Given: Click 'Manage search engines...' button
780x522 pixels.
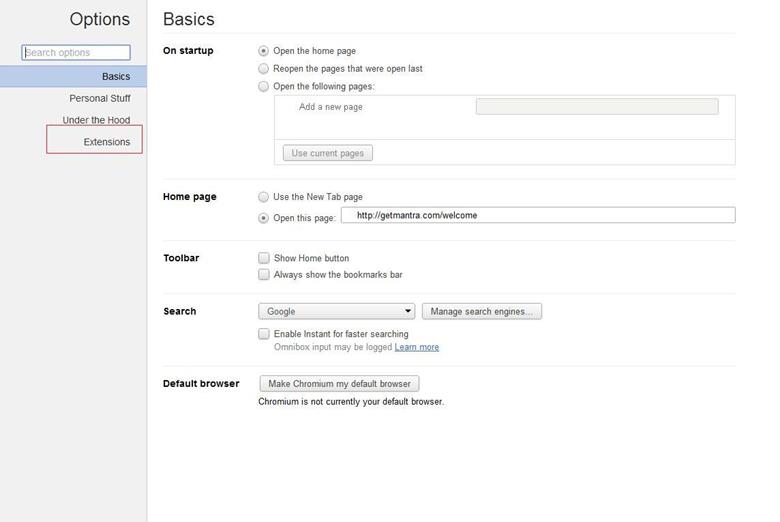Looking at the screenshot, I should [x=482, y=311].
